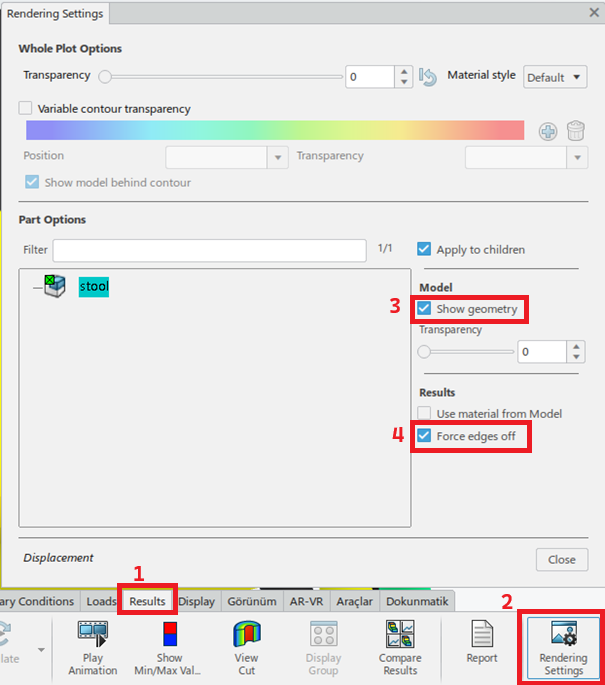The width and height of the screenshot is (605, 685).
Task: Increase model transparency with the up arrow
Action: (x=576, y=346)
